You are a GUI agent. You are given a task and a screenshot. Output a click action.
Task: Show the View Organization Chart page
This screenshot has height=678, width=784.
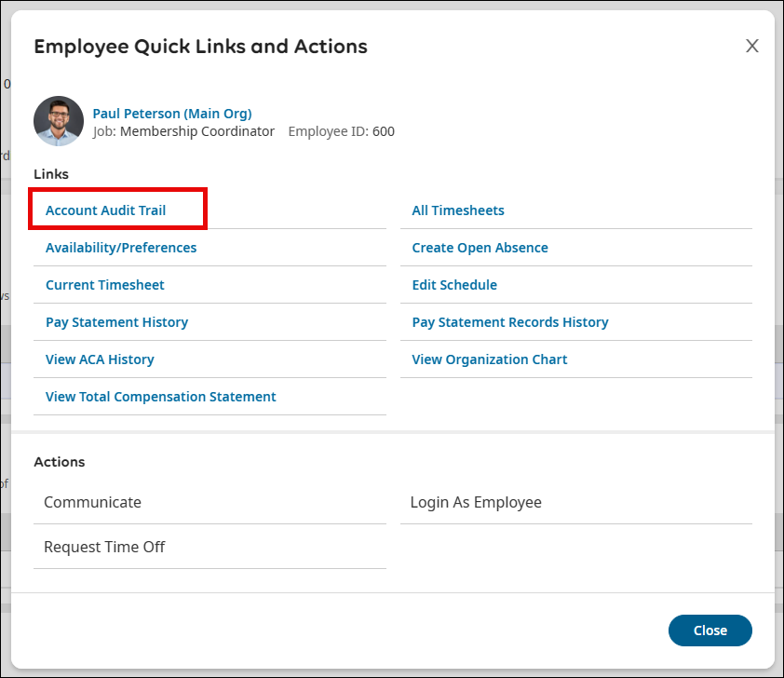490,359
